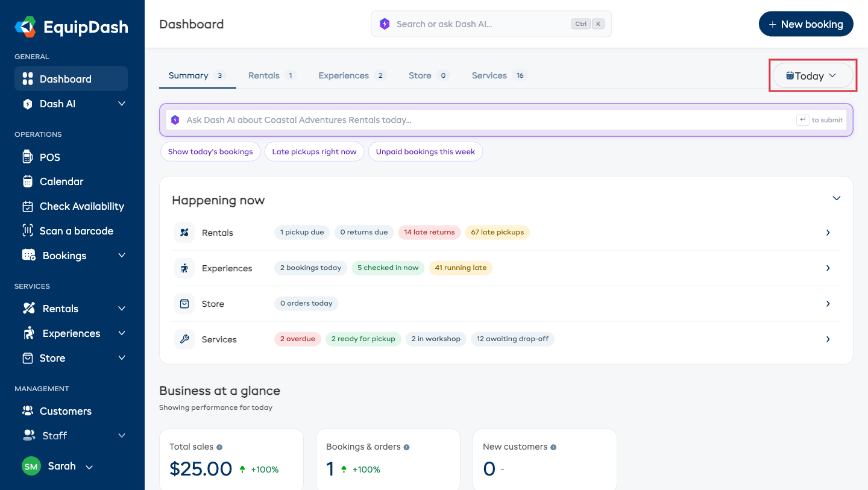The image size is (868, 490).
Task: Expand the Staff sidebar submenu
Action: coord(122,436)
